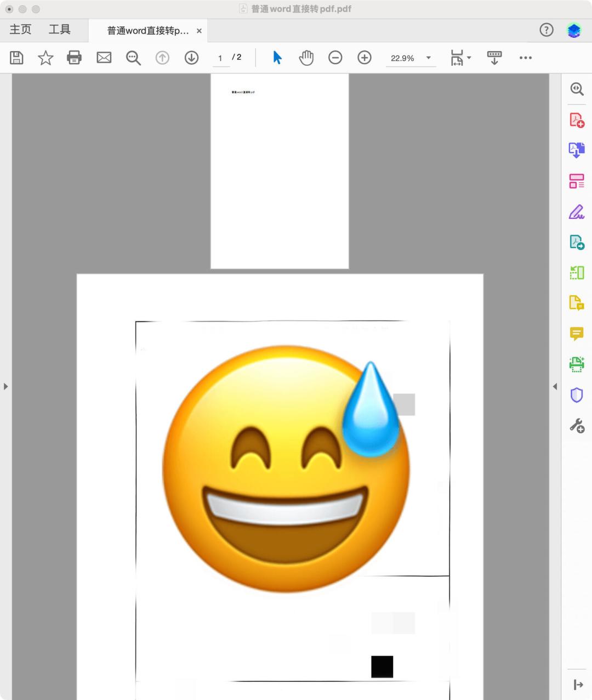Click the Save file icon
The height and width of the screenshot is (700, 592).
tap(16, 58)
